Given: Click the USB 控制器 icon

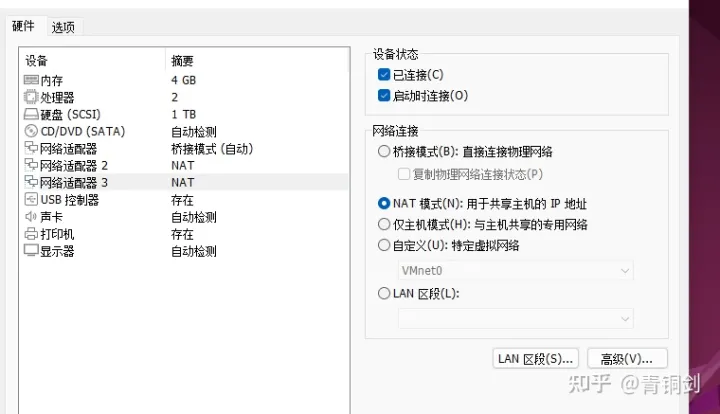Looking at the screenshot, I should [x=30, y=200].
